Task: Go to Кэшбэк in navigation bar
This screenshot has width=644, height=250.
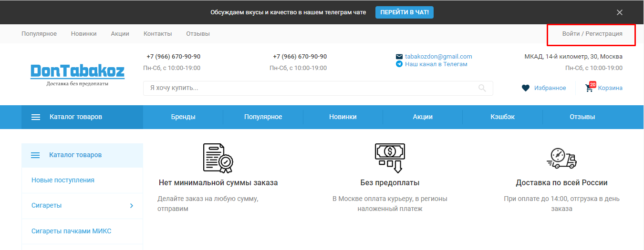Action: (x=502, y=117)
